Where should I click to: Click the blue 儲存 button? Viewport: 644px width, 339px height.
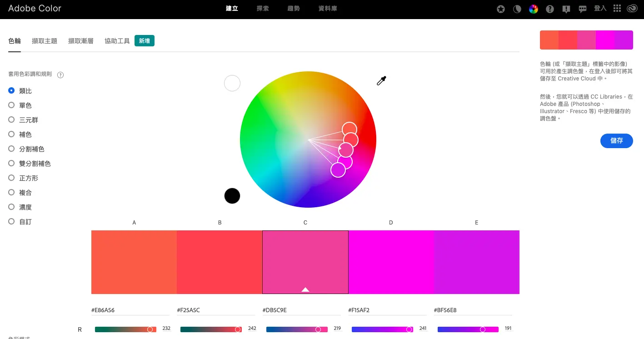pos(617,141)
